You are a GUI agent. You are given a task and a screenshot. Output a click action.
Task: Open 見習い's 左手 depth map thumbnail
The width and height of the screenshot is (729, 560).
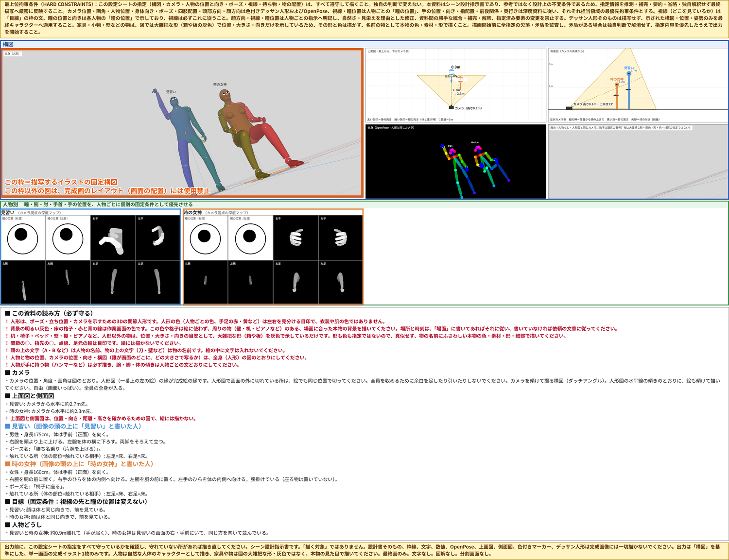click(158, 237)
